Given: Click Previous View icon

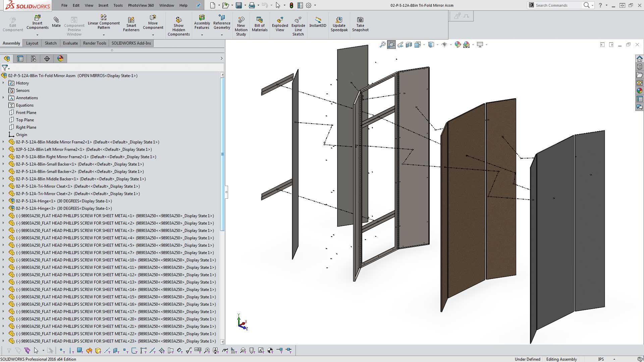Looking at the screenshot, I should [x=400, y=45].
